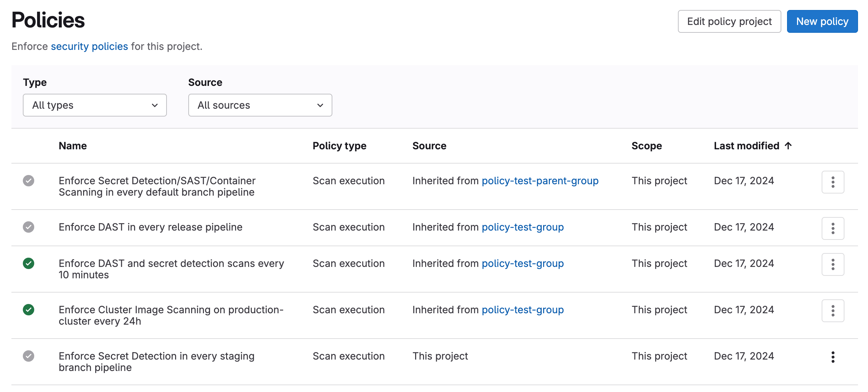Sort policies by the Last modified column

(x=746, y=145)
